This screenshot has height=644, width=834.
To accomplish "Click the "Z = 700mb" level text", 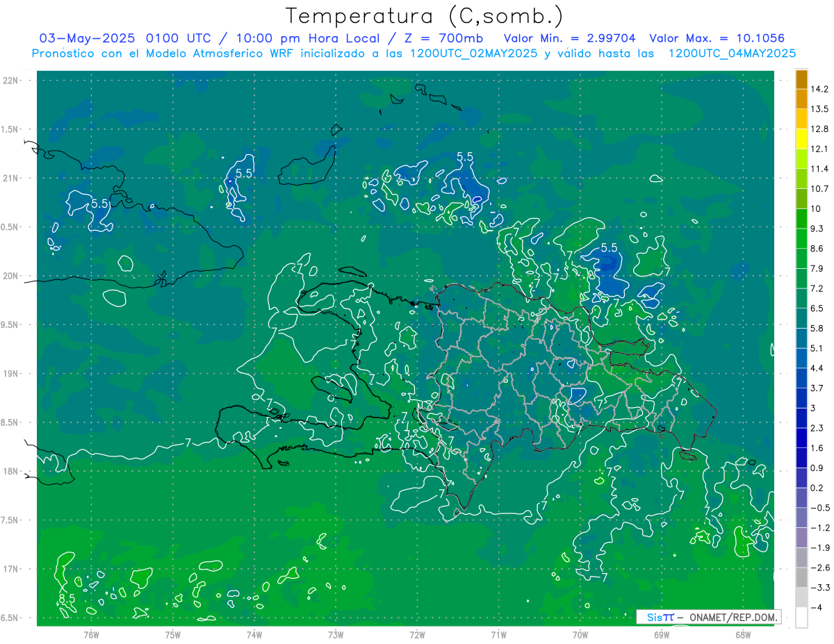I will (443, 38).
